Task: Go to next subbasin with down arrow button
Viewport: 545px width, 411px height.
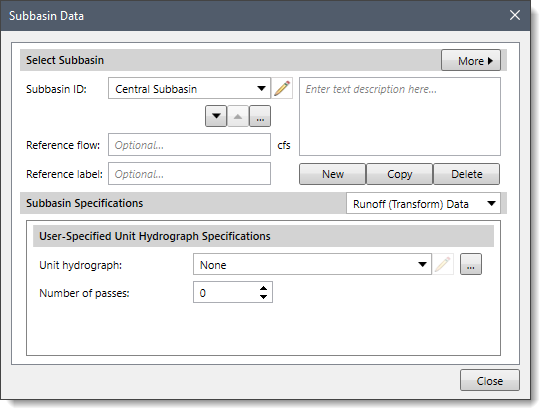Action: pos(216,116)
